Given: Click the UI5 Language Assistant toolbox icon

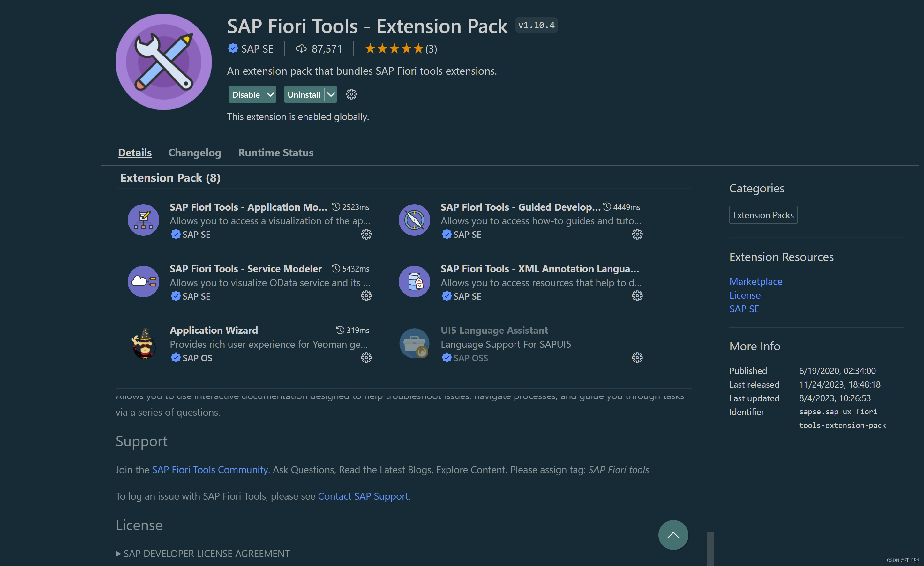Looking at the screenshot, I should coord(414,343).
